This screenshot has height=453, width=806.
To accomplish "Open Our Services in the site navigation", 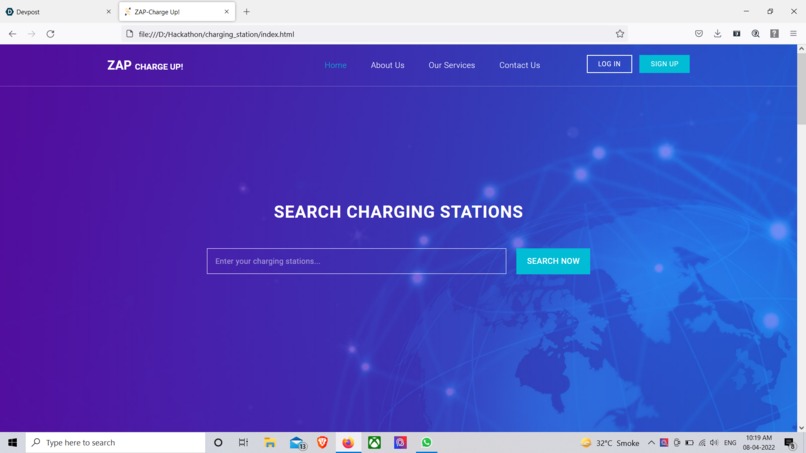I will pos(452,65).
